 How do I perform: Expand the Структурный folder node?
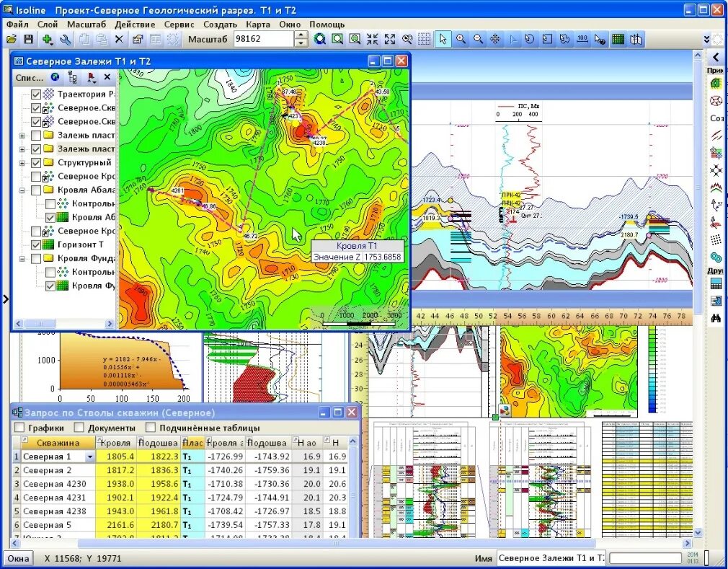(x=22, y=163)
